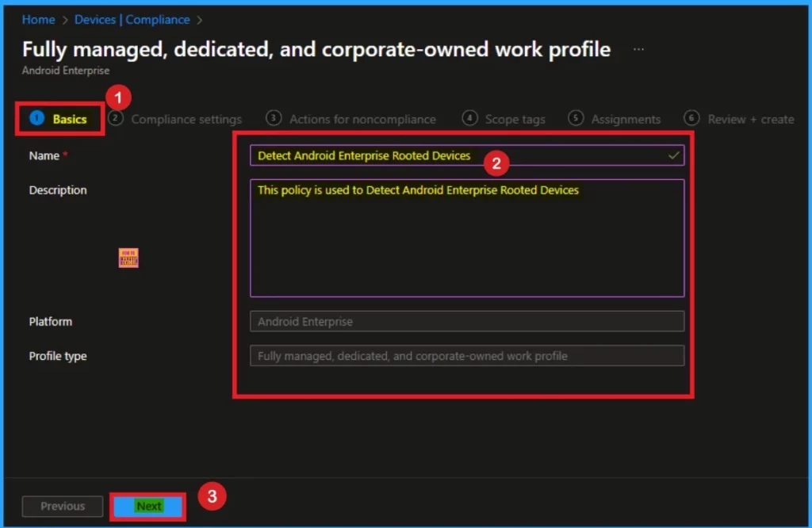Screen dimensions: 812x528
Task: Select the Android Enterprise subtitle text
Action: (x=66, y=71)
